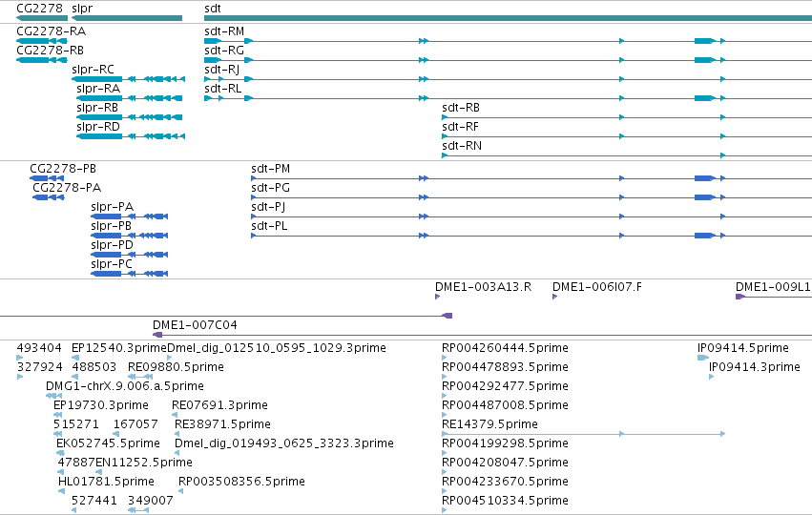
Task: Open EST 527441
Action: 94,501
